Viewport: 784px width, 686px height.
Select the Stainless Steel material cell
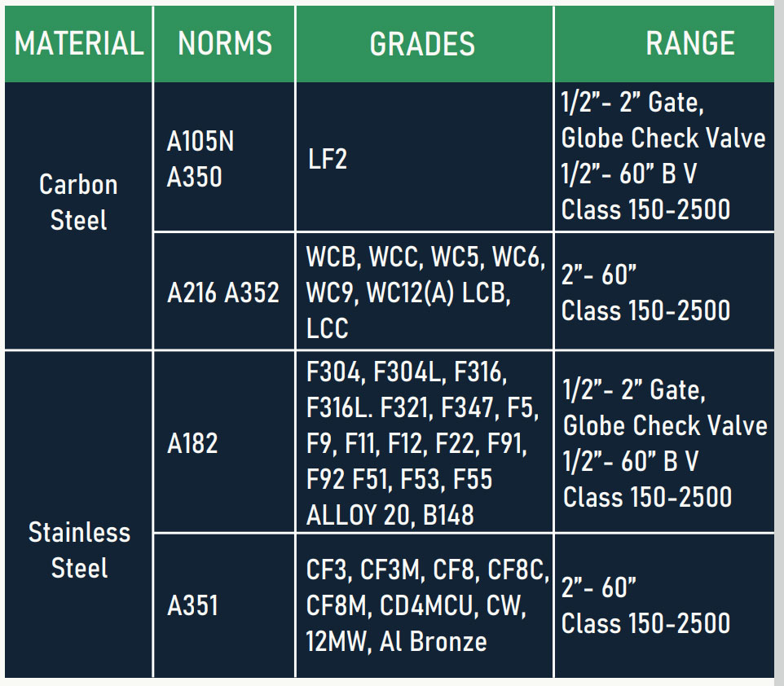click(x=79, y=550)
